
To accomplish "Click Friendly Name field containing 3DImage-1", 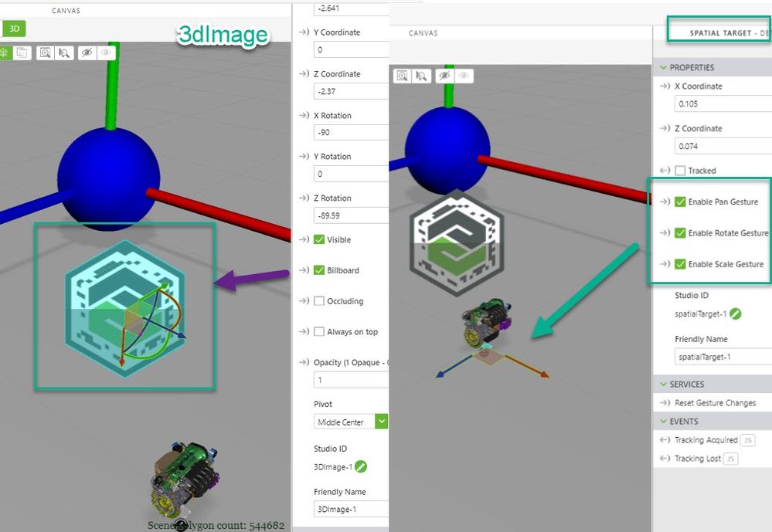I will coord(351,509).
